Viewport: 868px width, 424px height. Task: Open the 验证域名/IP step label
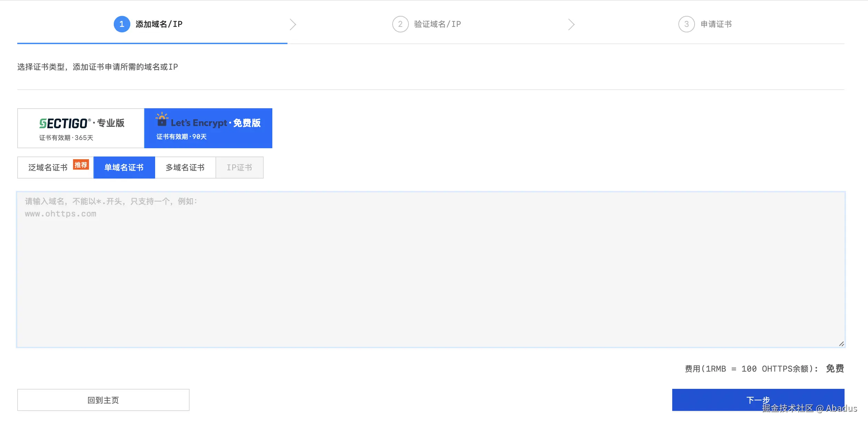point(437,24)
